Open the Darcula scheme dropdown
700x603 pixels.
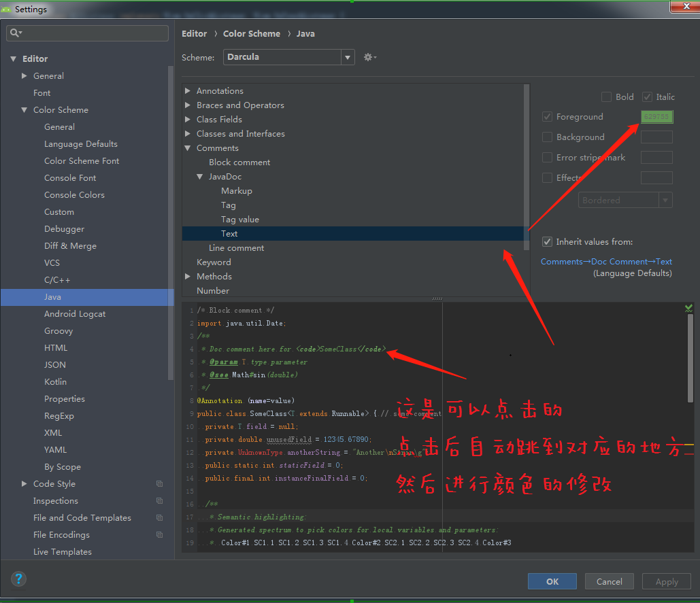pyautogui.click(x=348, y=58)
